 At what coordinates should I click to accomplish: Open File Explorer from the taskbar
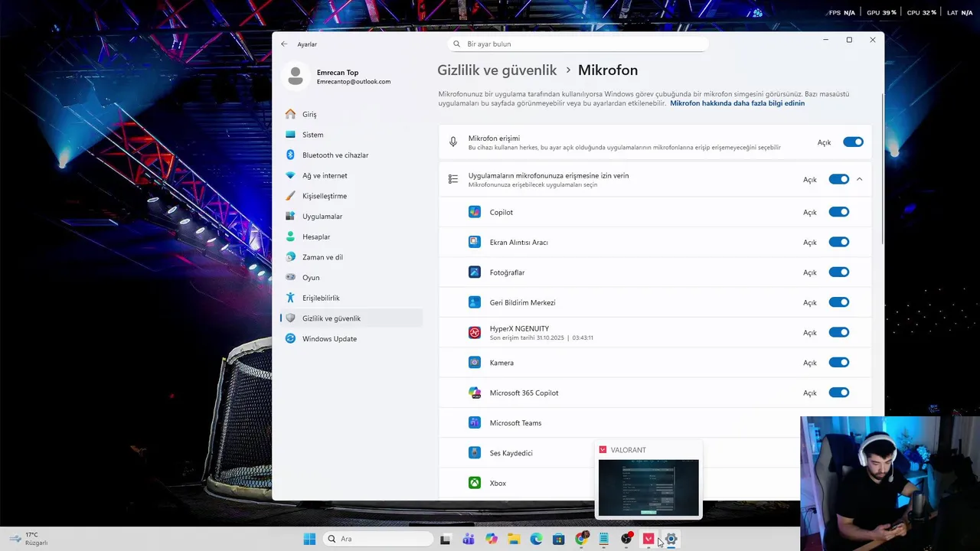[x=514, y=539]
